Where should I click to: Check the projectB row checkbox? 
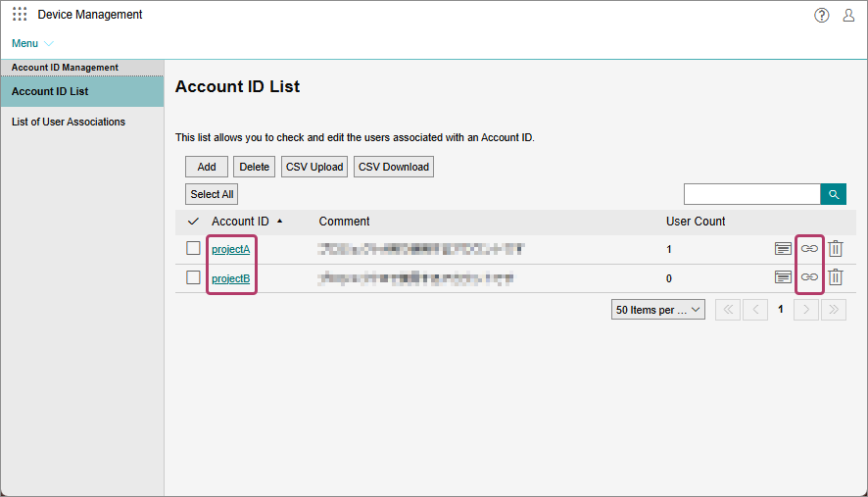click(x=193, y=277)
